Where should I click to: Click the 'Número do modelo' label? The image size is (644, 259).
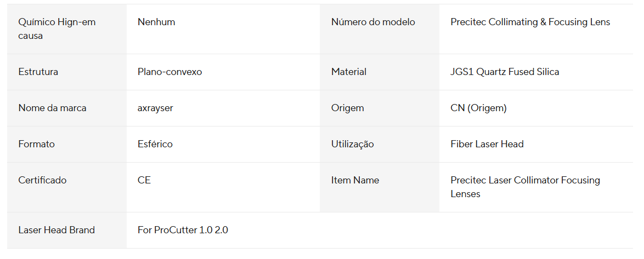click(x=373, y=22)
